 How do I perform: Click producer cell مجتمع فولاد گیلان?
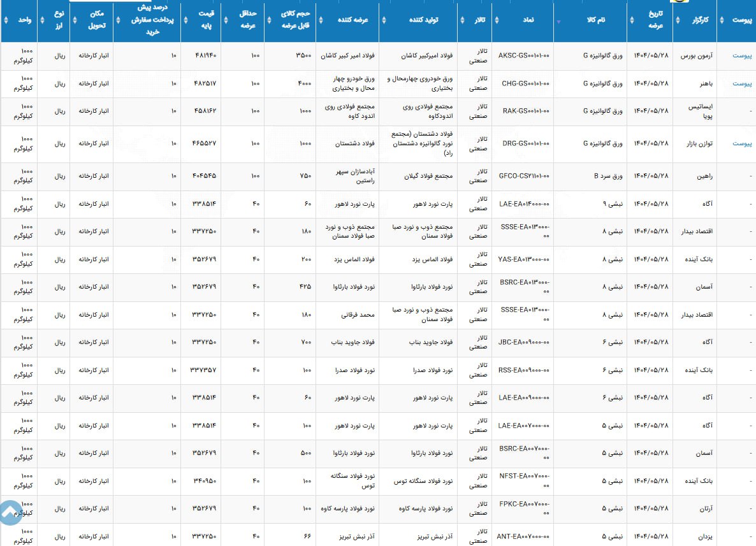pos(428,176)
